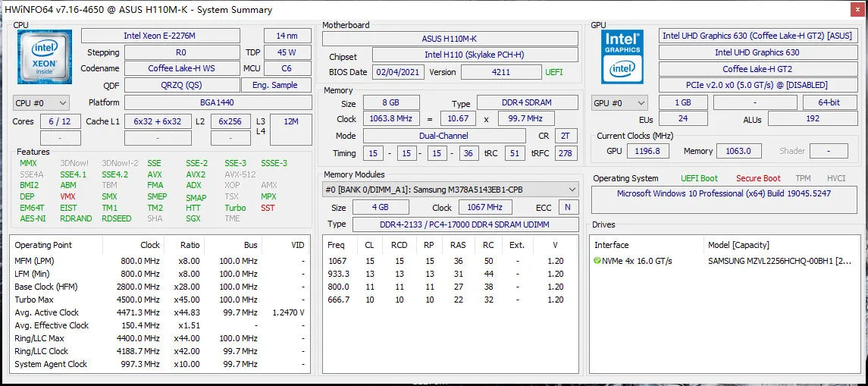Click the Intel H110 chipset field
This screenshot has width=868, height=386.
coord(475,55)
